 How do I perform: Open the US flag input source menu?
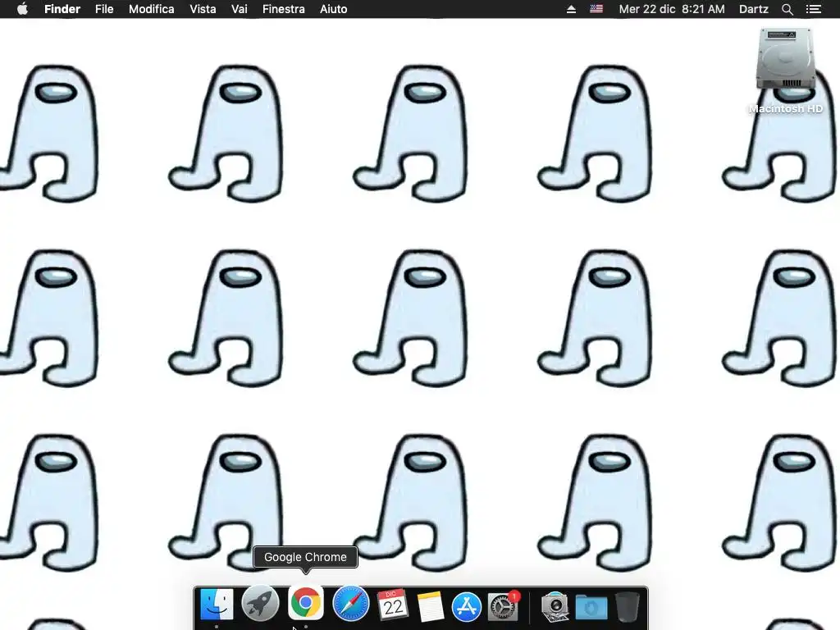click(x=596, y=9)
